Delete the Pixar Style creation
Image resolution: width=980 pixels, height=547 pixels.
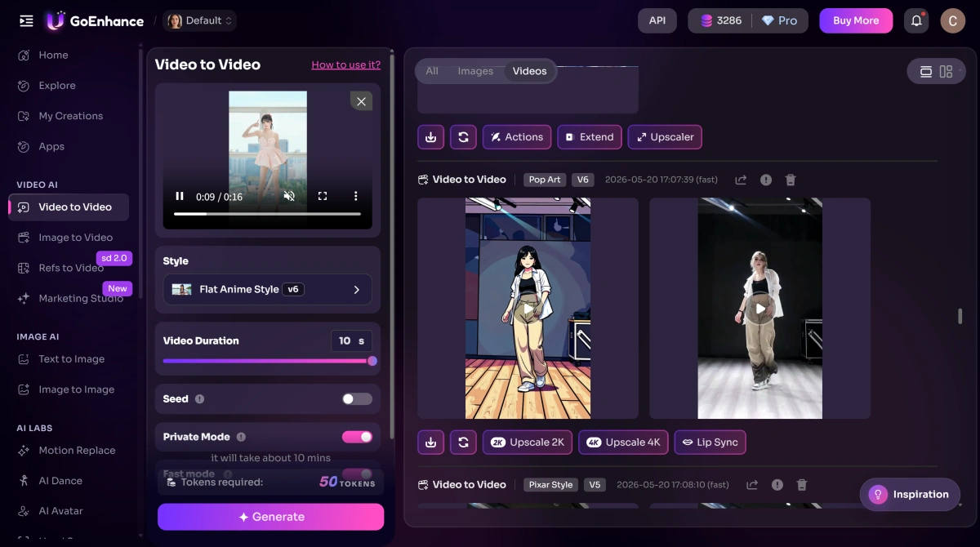point(802,485)
